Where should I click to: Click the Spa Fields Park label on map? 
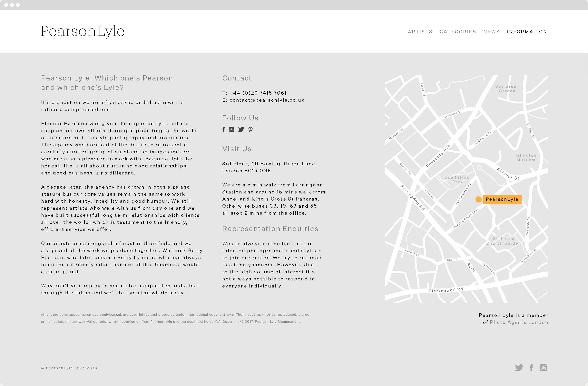click(x=457, y=179)
